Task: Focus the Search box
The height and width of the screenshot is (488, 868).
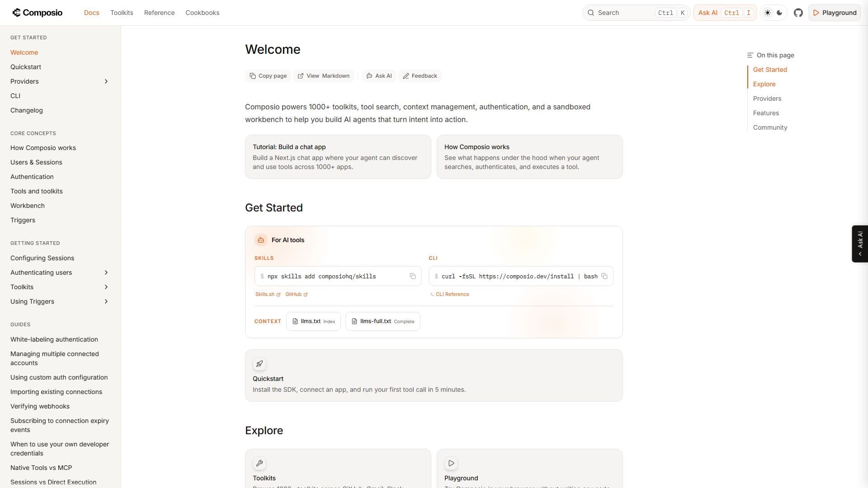Action: click(x=636, y=13)
